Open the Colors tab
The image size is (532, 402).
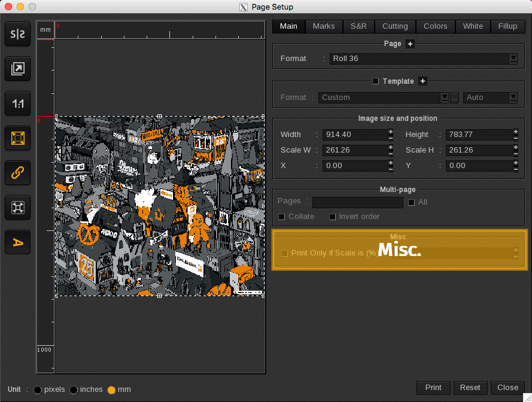pyautogui.click(x=435, y=26)
